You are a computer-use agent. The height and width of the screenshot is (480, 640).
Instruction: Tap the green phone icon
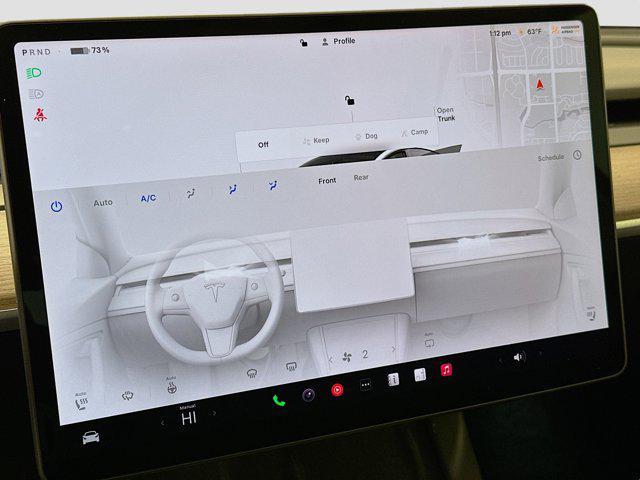[279, 400]
